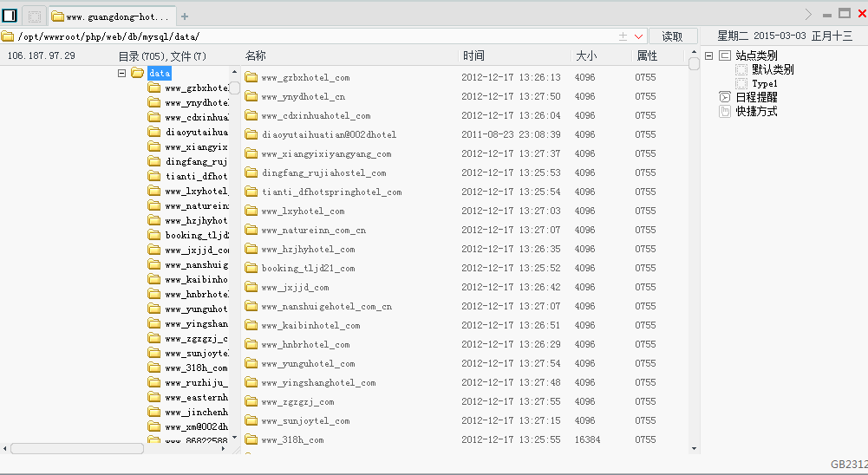Click the right chevron arrow in the title bar
Image resolution: width=868 pixels, height=475 pixels.
pyautogui.click(x=808, y=14)
